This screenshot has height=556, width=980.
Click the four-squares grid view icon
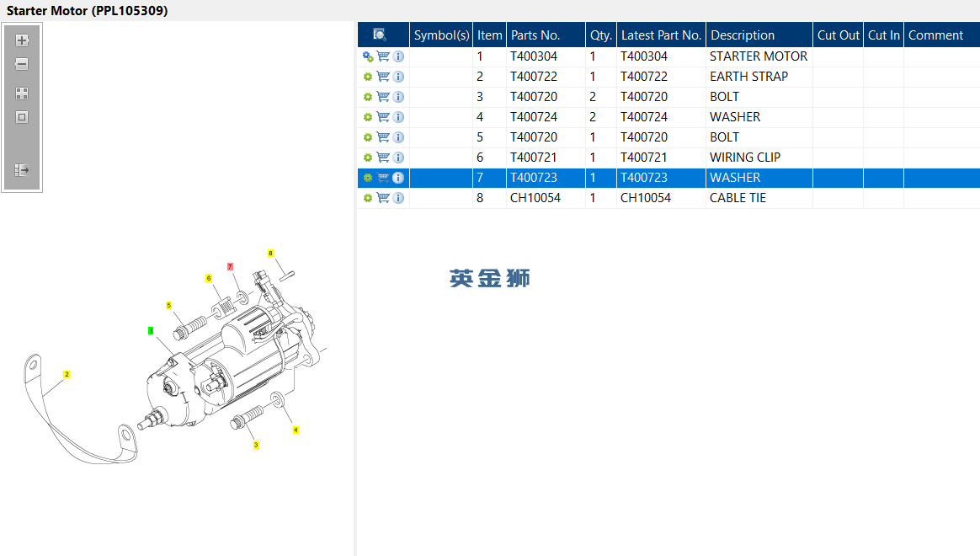(x=22, y=94)
